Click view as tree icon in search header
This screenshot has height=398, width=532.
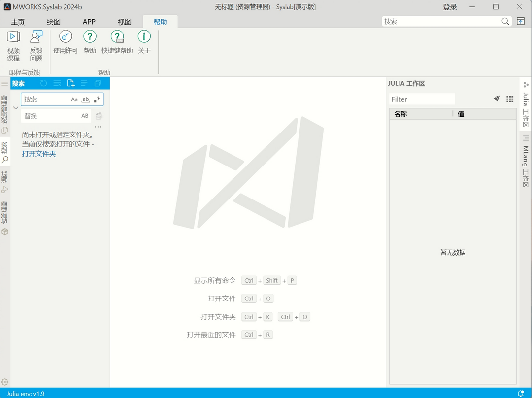[84, 83]
